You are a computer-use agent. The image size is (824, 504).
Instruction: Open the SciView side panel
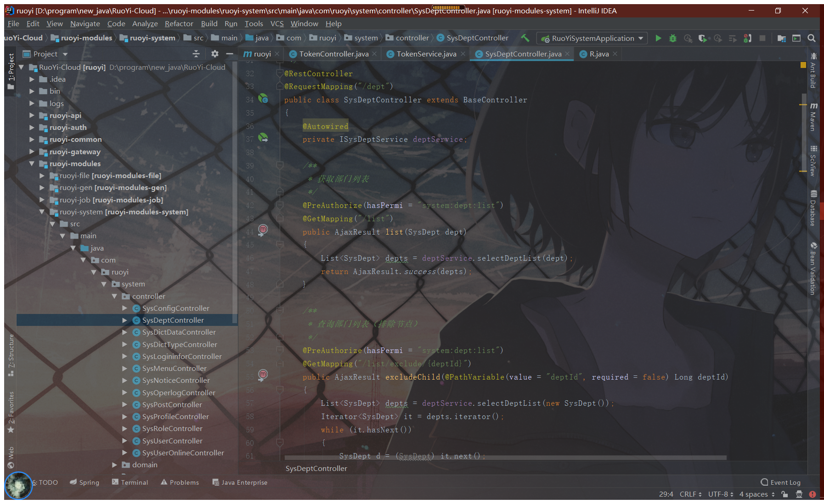point(813,161)
